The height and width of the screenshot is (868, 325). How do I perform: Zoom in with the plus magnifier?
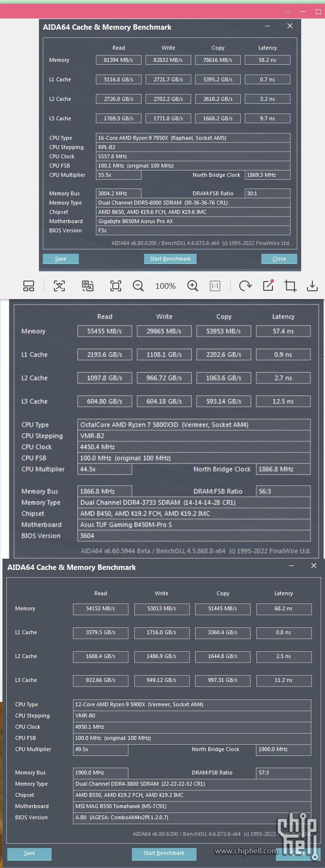193,286
